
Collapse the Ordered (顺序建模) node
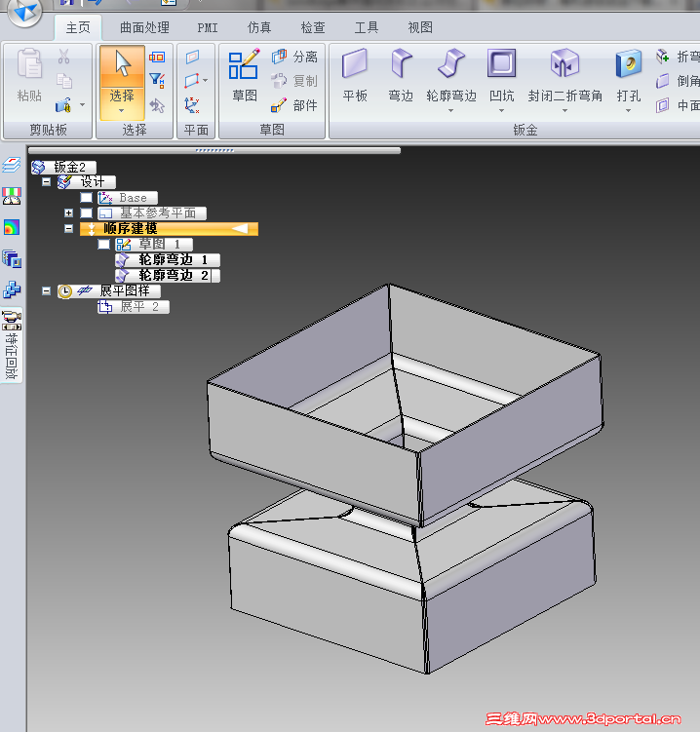coord(68,229)
